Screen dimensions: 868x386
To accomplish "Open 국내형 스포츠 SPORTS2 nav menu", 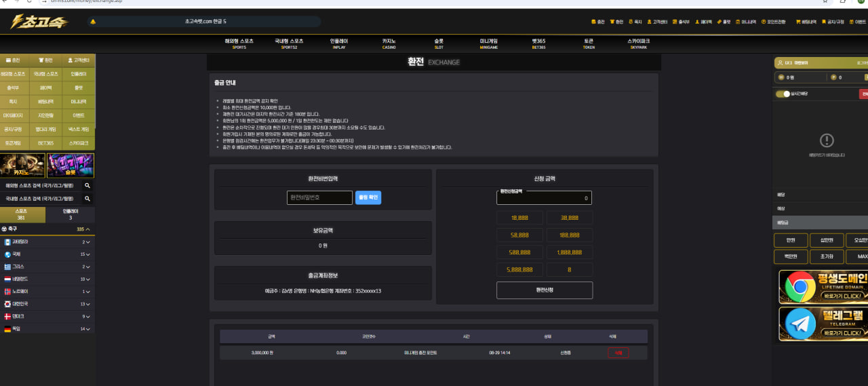I will click(x=289, y=43).
